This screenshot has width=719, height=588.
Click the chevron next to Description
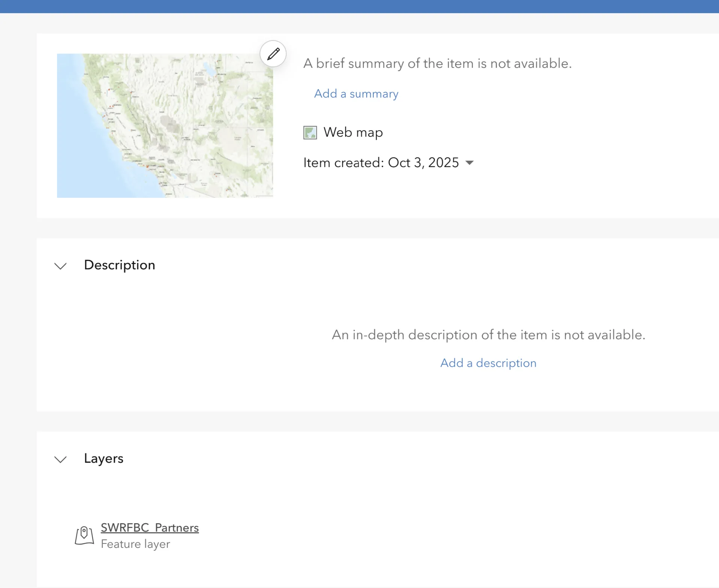(61, 266)
